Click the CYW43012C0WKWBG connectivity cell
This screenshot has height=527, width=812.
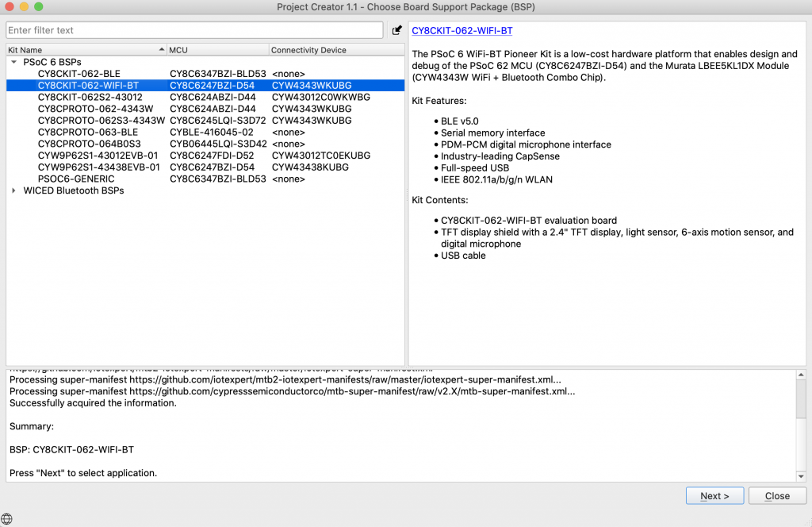(x=321, y=97)
